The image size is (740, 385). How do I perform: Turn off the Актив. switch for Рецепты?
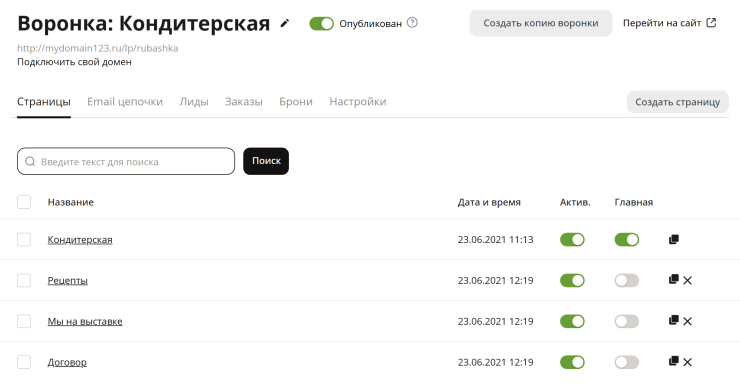click(x=572, y=280)
